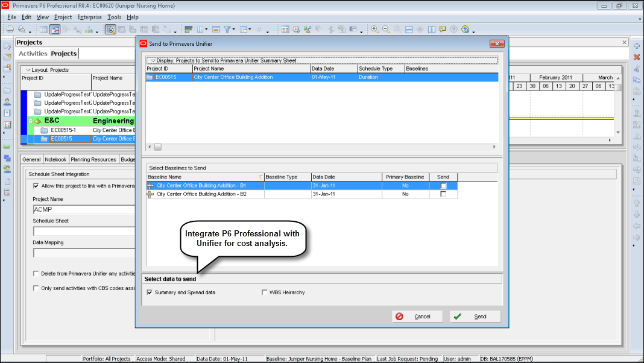Toggle Delete from Primavera Unifier checkbox
This screenshot has width=644, height=363.
(36, 274)
